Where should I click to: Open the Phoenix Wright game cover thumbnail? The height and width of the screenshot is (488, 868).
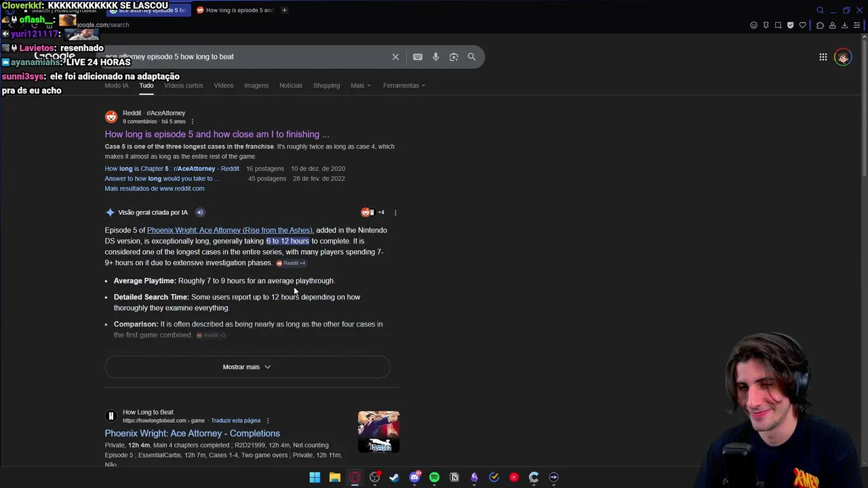(378, 432)
